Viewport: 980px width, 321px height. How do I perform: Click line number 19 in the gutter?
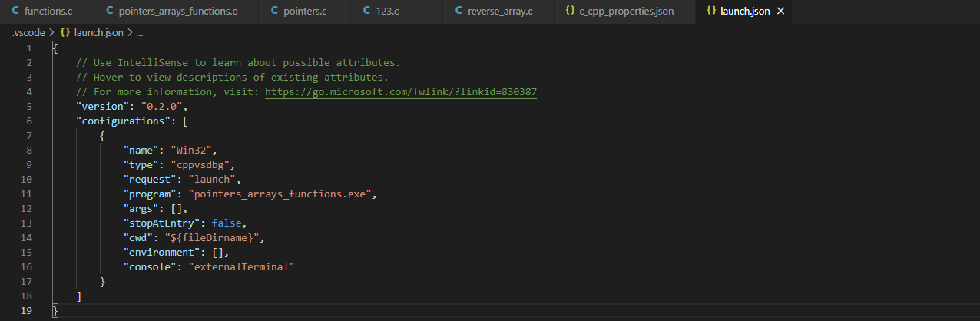pos(28,311)
